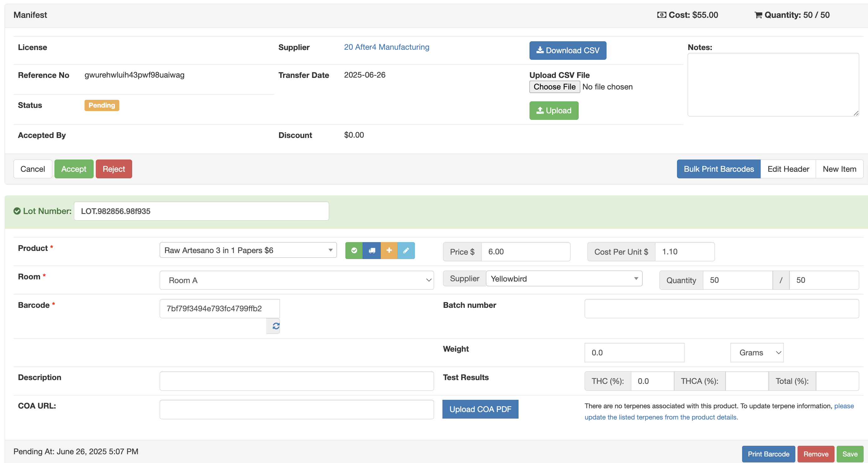Click the expected Quantity field after the slash
The height and width of the screenshot is (463, 868).
point(824,280)
